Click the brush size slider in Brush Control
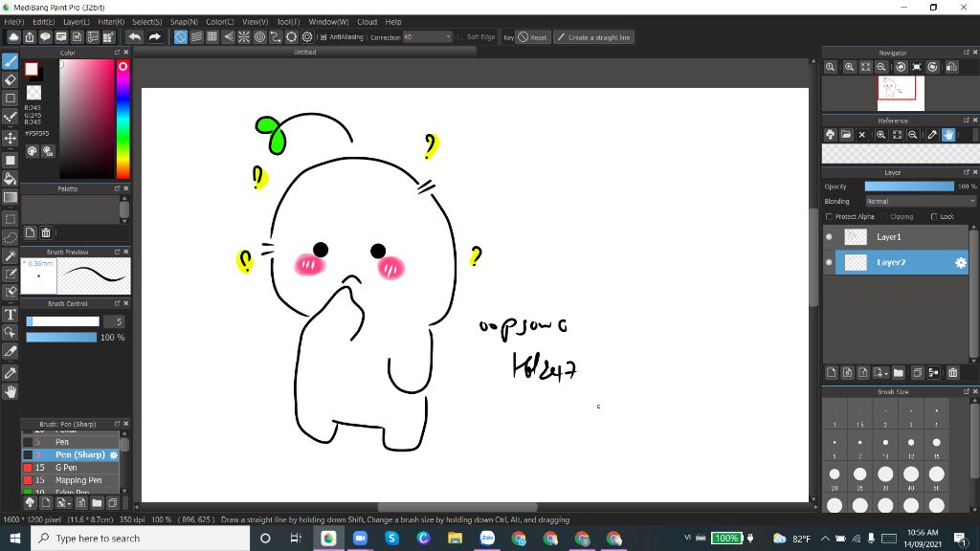 pos(62,321)
